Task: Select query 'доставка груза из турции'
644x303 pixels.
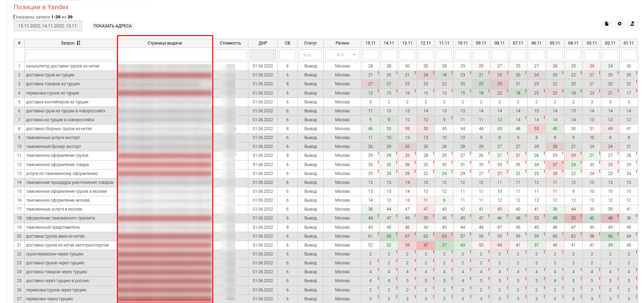Action: [50, 75]
